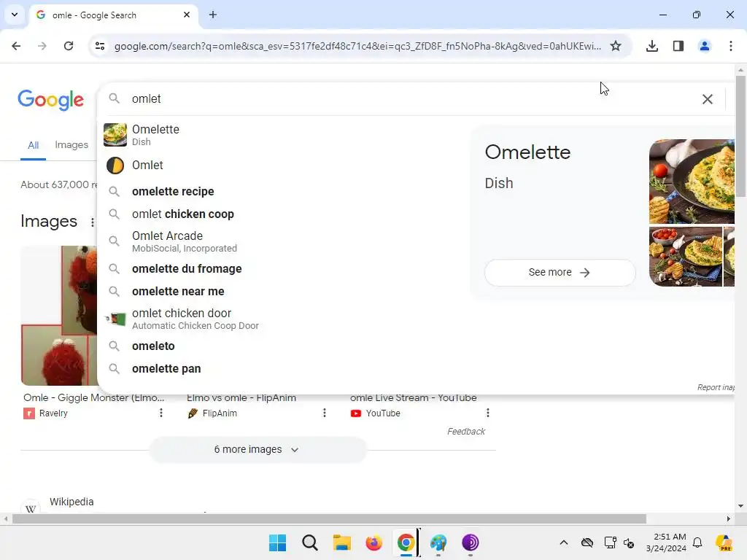Click the vertical scrollbar thumb
Image resolution: width=747 pixels, height=560 pixels.
[740, 136]
